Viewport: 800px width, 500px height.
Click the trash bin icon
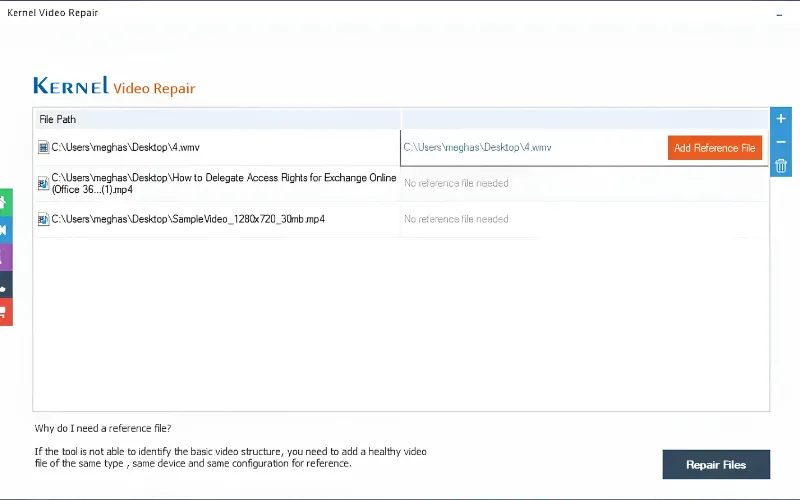[781, 165]
